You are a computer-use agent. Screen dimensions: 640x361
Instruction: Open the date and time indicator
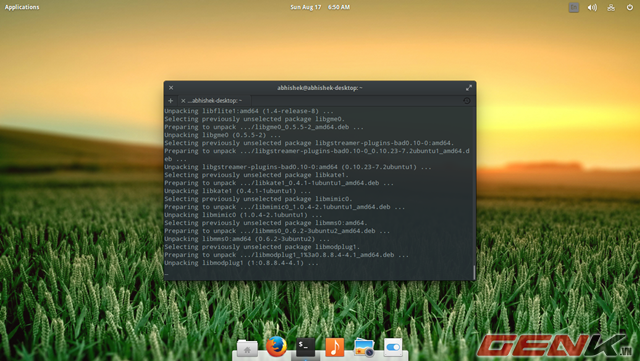click(320, 7)
